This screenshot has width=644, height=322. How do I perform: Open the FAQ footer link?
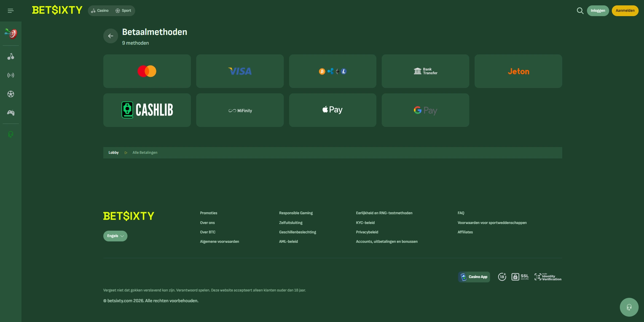click(461, 213)
